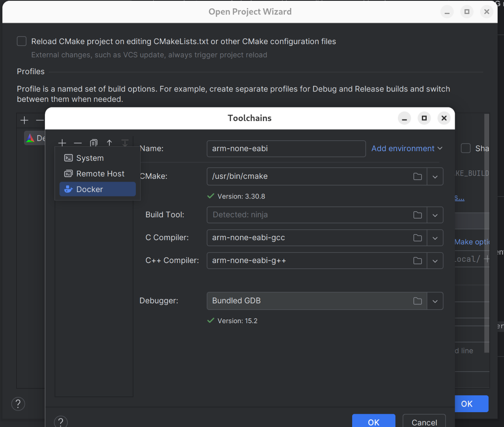Viewport: 504px width, 427px height.
Task: Expand the C++ Compiler dropdown
Action: click(x=435, y=261)
